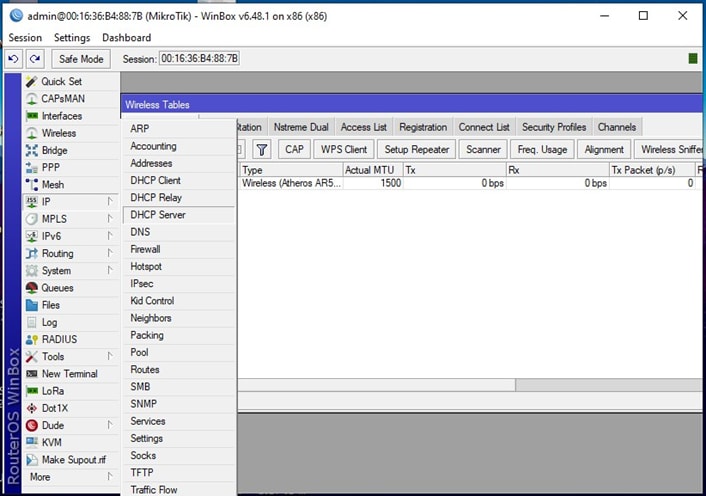Screen dimensions: 706x496
Task: Switch to the Registration tab
Action: pyautogui.click(x=423, y=127)
